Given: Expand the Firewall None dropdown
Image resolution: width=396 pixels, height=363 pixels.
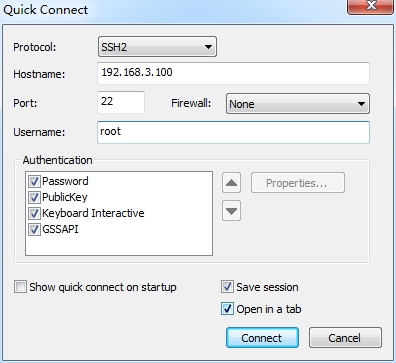Looking at the screenshot, I should pos(298,104).
